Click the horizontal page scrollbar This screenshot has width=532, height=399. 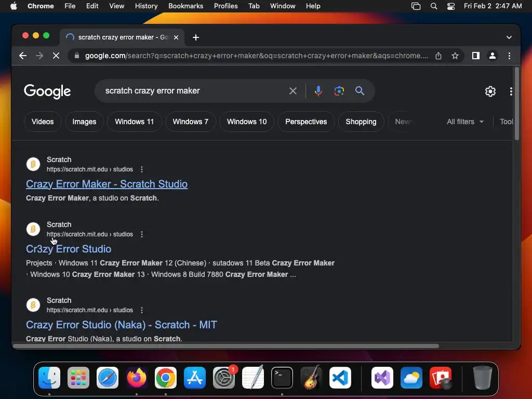tap(226, 346)
